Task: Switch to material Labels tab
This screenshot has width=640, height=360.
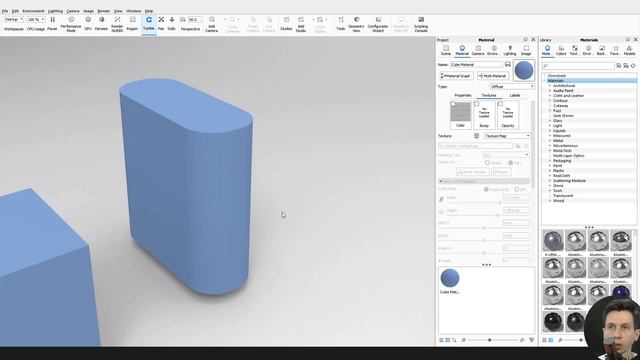Action: click(515, 96)
